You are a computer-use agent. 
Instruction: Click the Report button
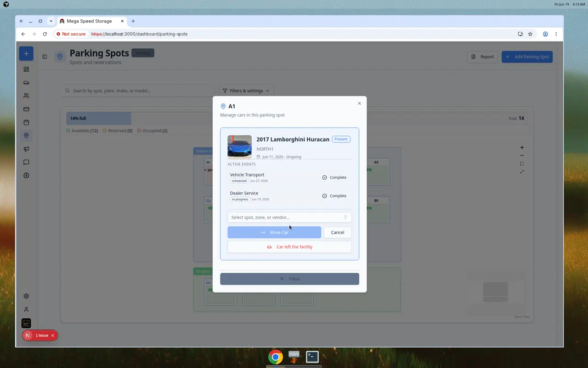pyautogui.click(x=482, y=57)
